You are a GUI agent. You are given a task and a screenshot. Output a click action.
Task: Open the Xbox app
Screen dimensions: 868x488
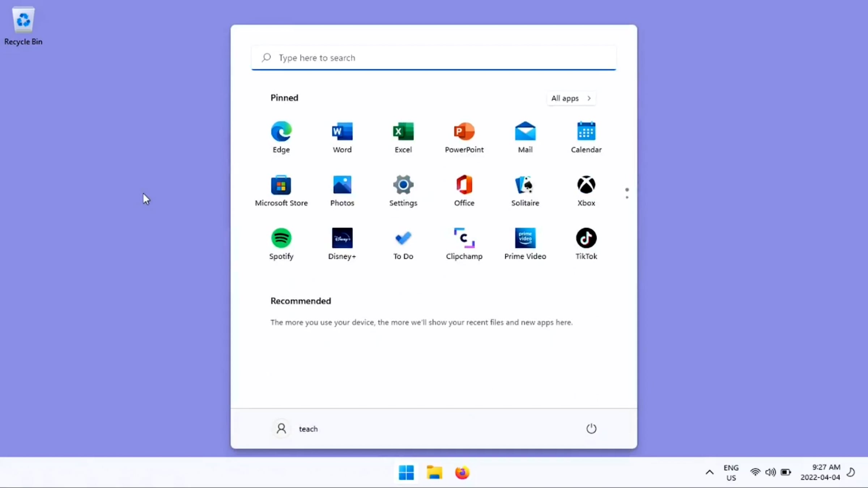(x=586, y=191)
